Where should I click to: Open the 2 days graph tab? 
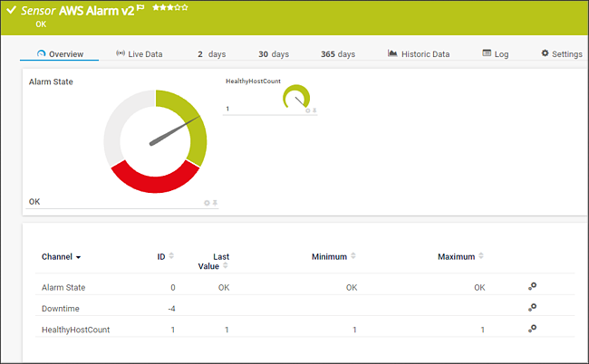212,54
